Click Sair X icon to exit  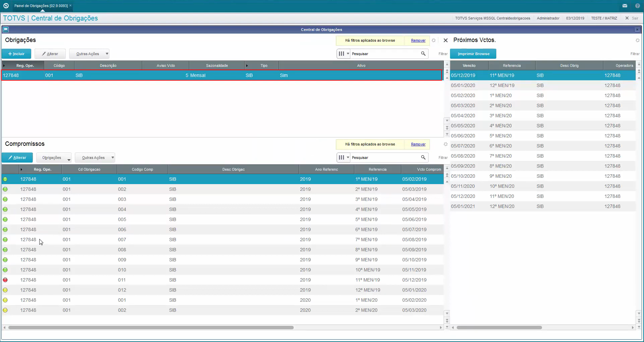pos(627,18)
